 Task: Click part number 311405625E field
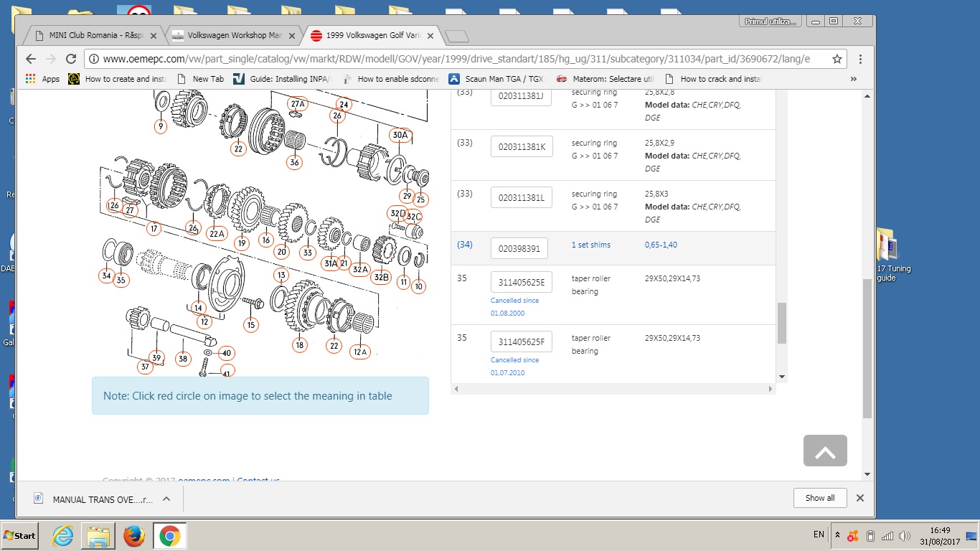pos(521,282)
